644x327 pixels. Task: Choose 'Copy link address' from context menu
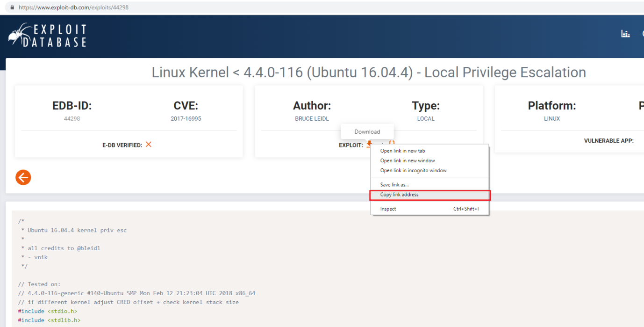tap(399, 195)
